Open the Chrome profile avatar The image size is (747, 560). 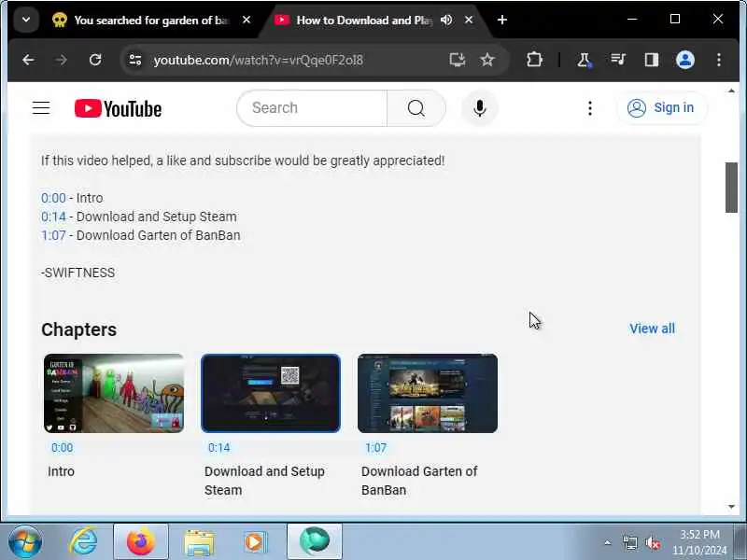685,60
